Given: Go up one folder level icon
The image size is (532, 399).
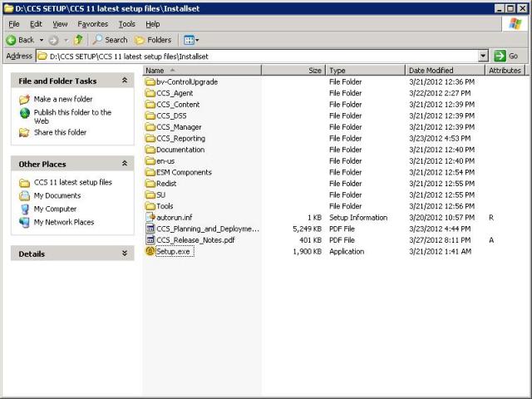Looking at the screenshot, I should point(78,40).
